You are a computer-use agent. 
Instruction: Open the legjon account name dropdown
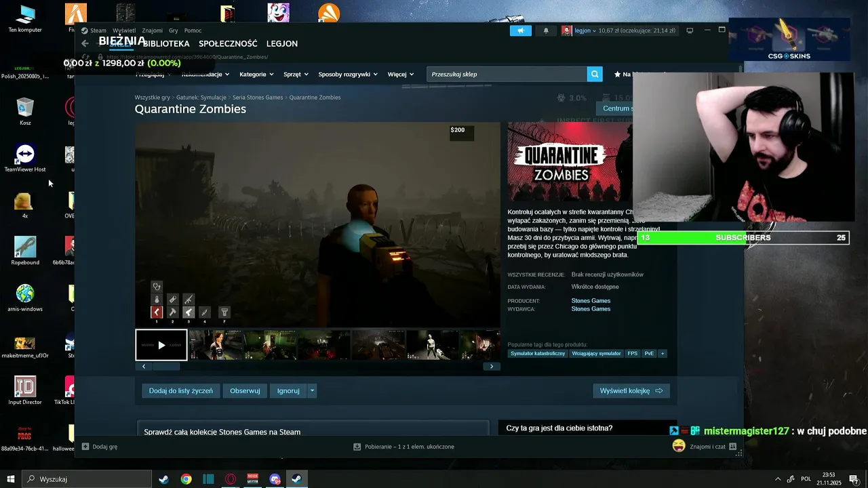[585, 30]
